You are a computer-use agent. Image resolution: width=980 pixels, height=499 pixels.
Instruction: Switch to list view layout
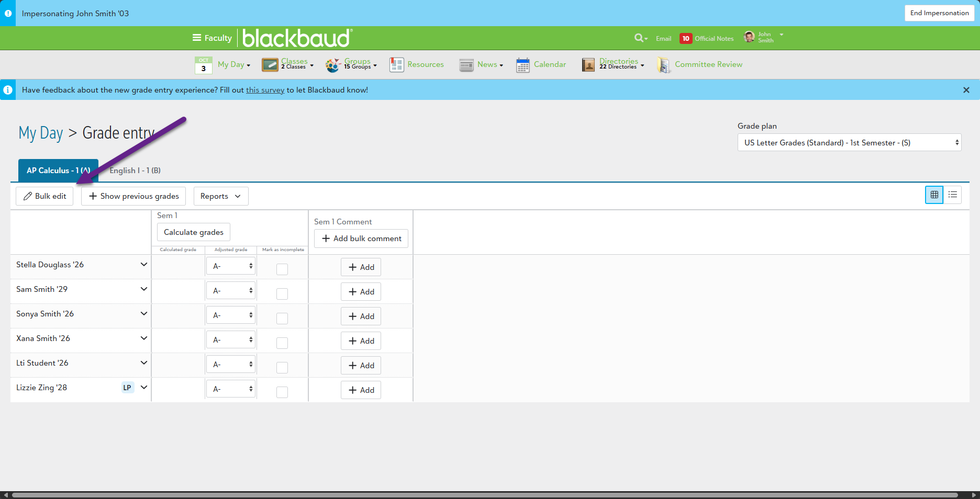(x=953, y=195)
